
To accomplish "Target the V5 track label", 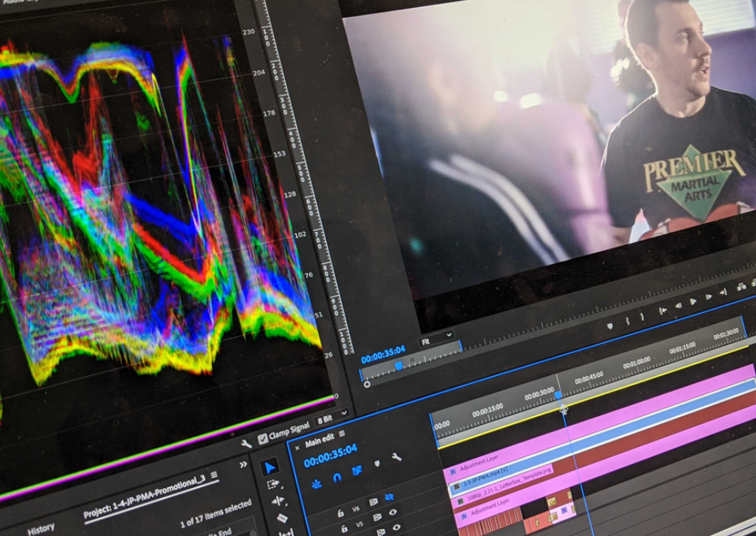I will [x=360, y=524].
